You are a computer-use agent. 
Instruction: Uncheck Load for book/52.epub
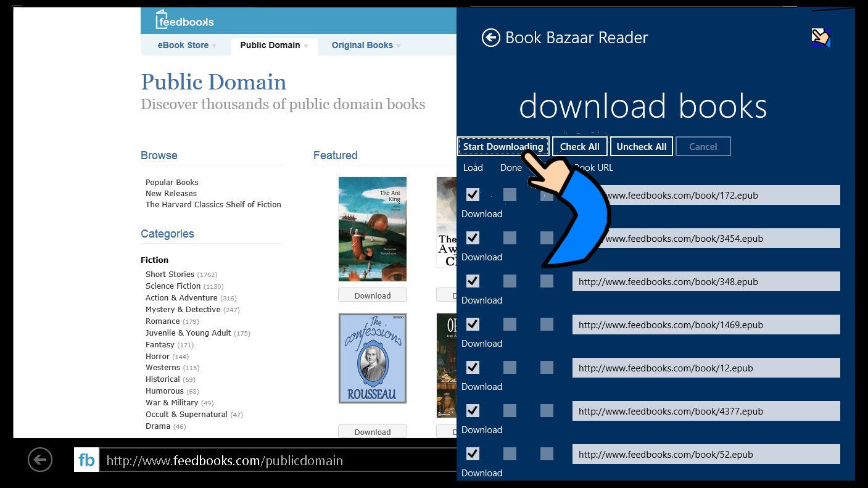473,454
